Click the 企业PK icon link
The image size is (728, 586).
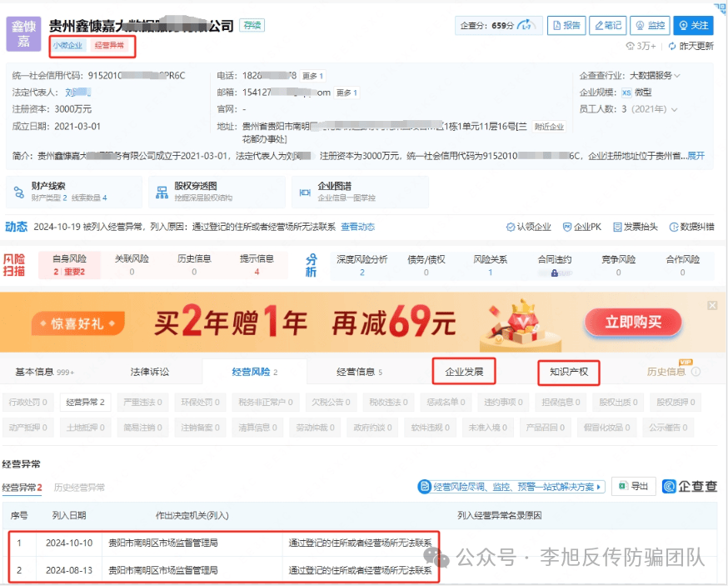[581, 227]
